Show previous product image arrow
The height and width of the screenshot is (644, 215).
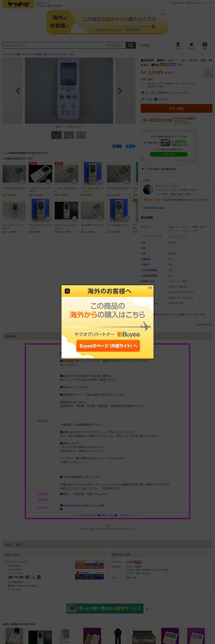18,90
